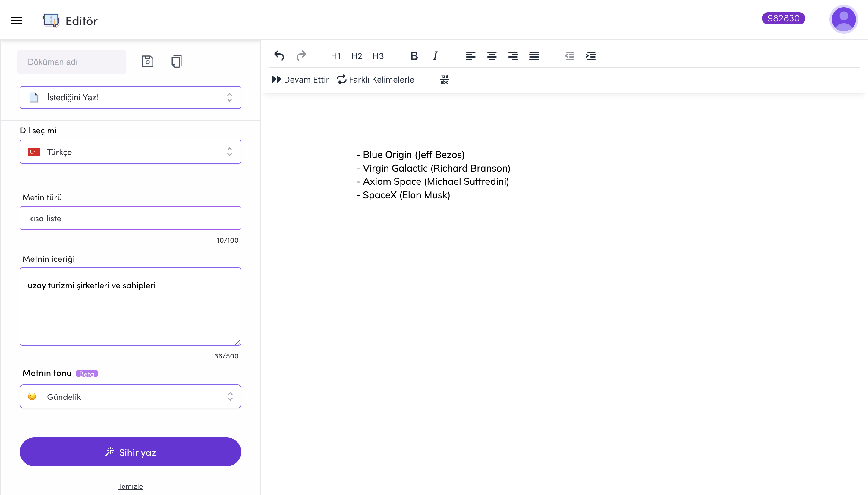
Task: Toggle italic formatting
Action: (435, 56)
